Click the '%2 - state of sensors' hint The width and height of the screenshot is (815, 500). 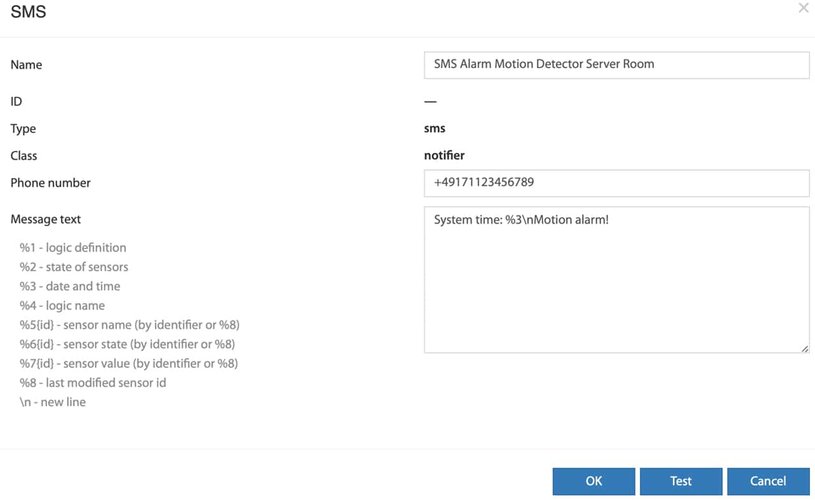74,267
